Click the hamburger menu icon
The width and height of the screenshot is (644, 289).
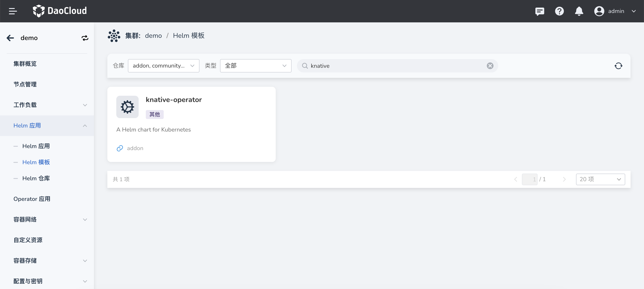[x=13, y=11]
